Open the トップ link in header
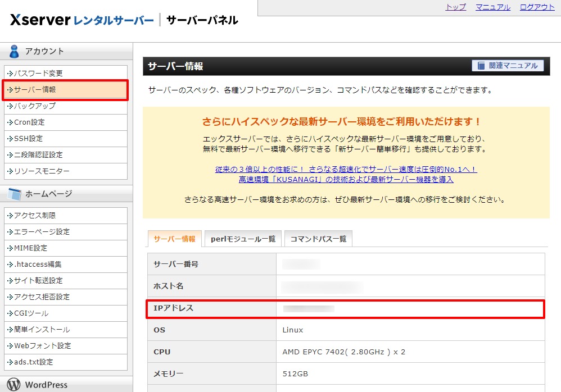 pyautogui.click(x=455, y=7)
